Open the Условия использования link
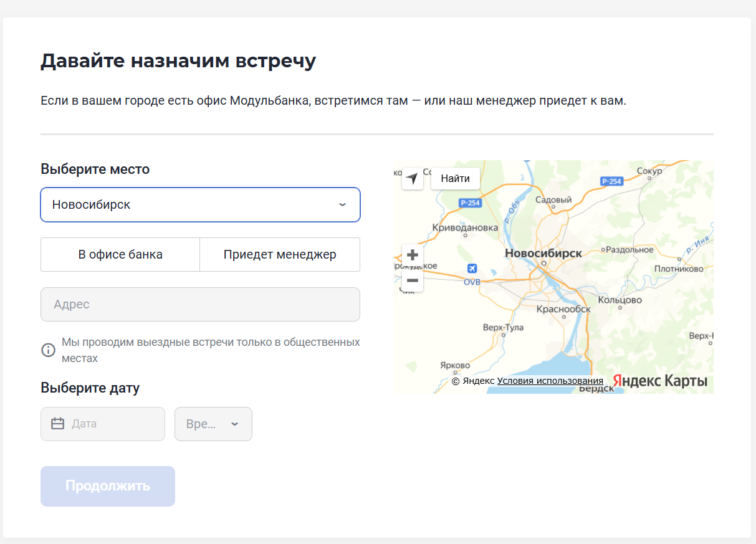Screen dimensions: 756x544 click(550, 381)
